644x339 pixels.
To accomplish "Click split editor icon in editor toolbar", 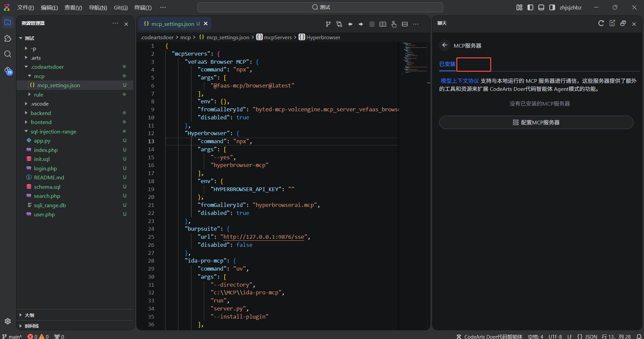I will tap(405, 24).
